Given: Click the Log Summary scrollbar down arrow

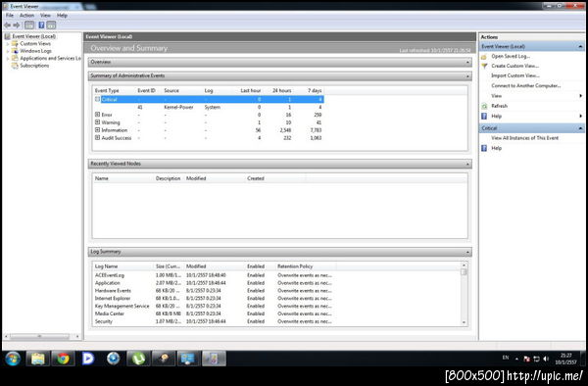Looking at the screenshot, I should click(x=464, y=322).
